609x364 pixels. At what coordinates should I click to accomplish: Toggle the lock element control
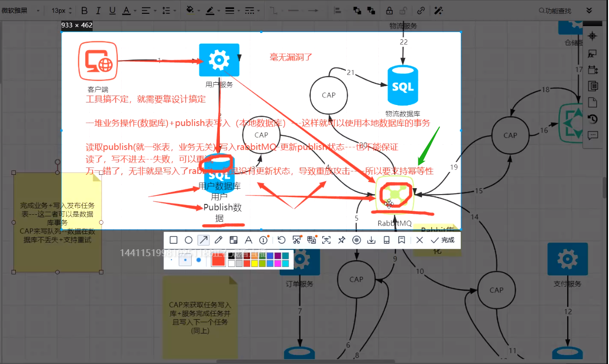[390, 10]
